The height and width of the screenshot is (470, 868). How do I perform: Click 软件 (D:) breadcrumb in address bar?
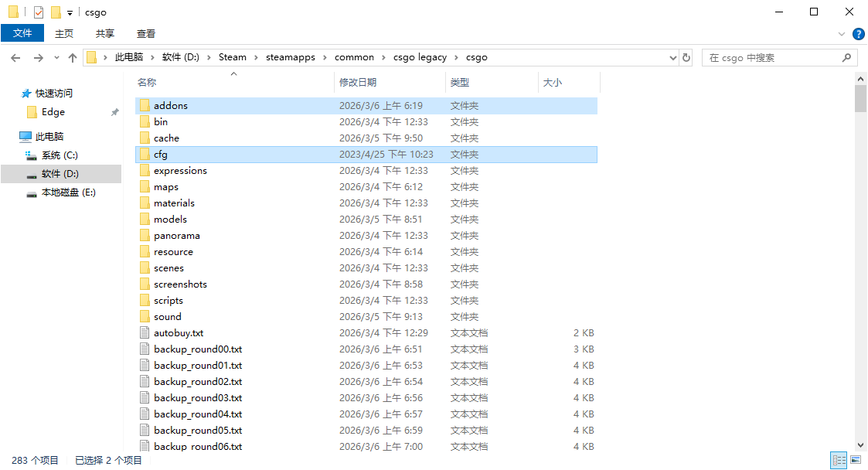(x=180, y=57)
